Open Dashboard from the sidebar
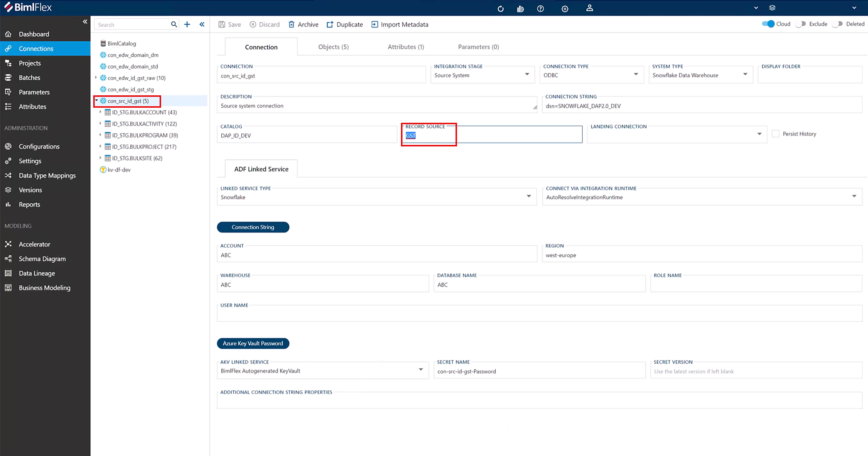Viewport: 868px width, 456px height. [x=45, y=34]
